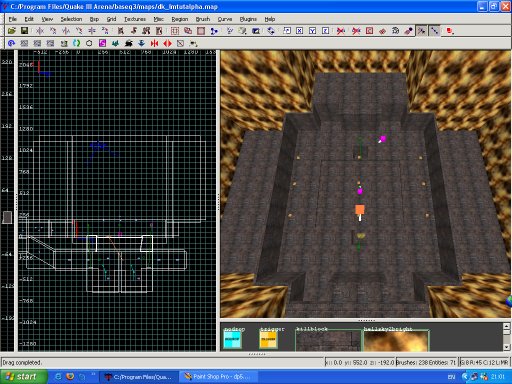Expand hidden system tray icons arrow
Viewport: 512px width, 384px height.
point(465,377)
